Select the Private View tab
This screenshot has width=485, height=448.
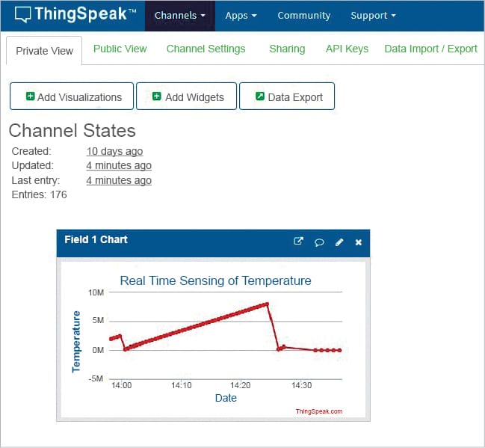pyautogui.click(x=44, y=51)
